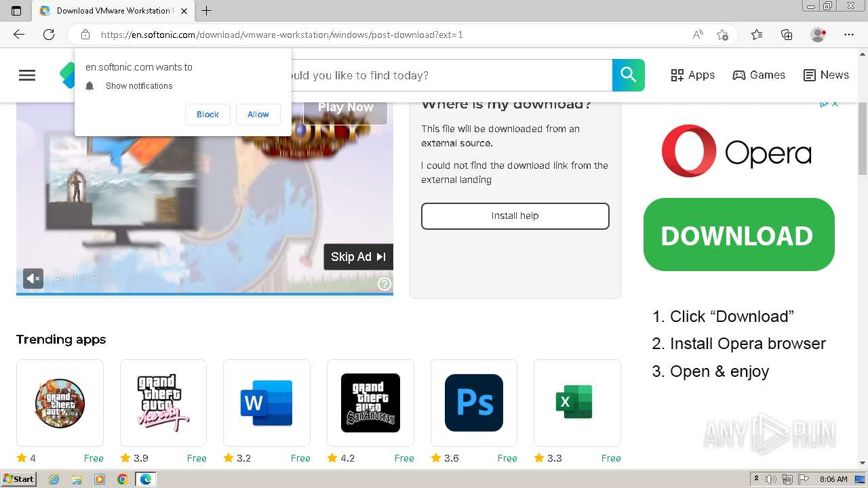Open the GTA V trending app
868x488 pixels.
point(60,403)
